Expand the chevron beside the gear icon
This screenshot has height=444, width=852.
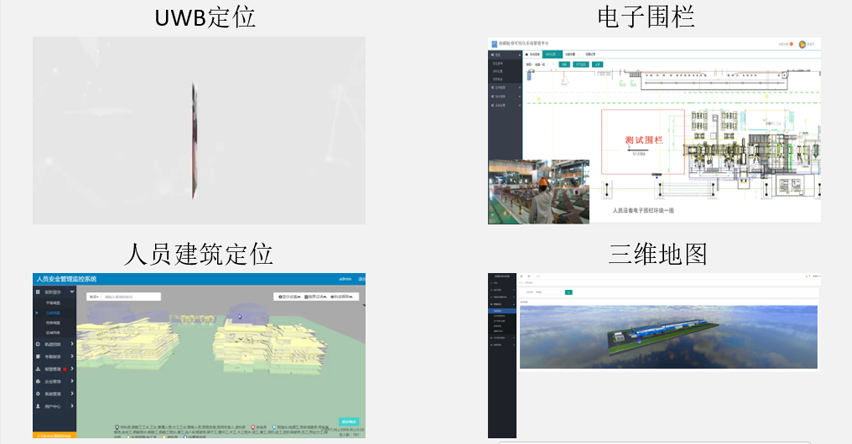point(72,394)
